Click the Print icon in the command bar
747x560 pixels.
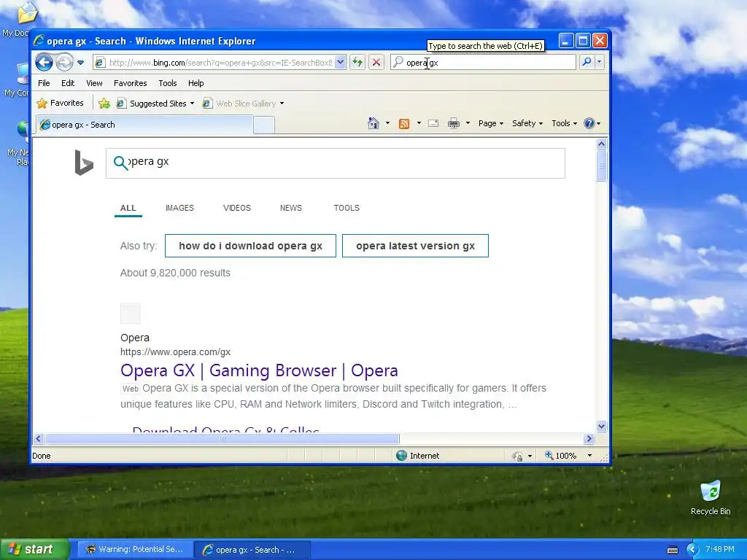[454, 123]
